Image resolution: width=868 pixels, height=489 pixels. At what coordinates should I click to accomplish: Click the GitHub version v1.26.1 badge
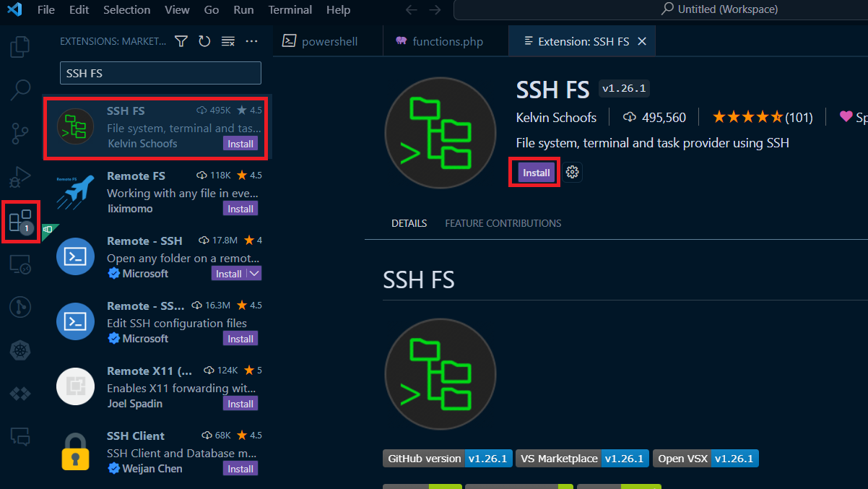[x=447, y=458]
